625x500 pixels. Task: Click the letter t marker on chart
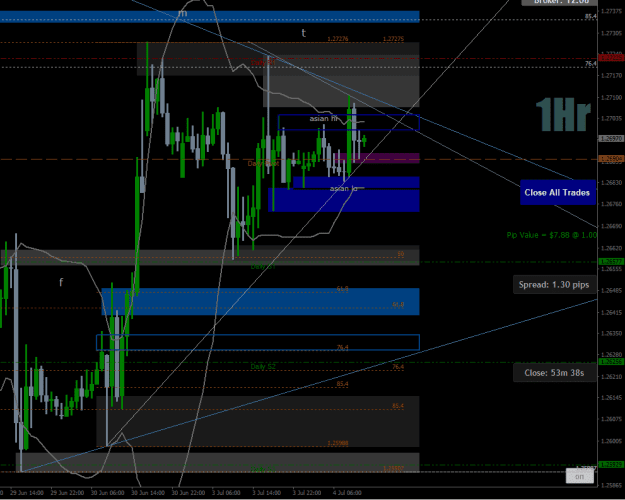(x=303, y=33)
